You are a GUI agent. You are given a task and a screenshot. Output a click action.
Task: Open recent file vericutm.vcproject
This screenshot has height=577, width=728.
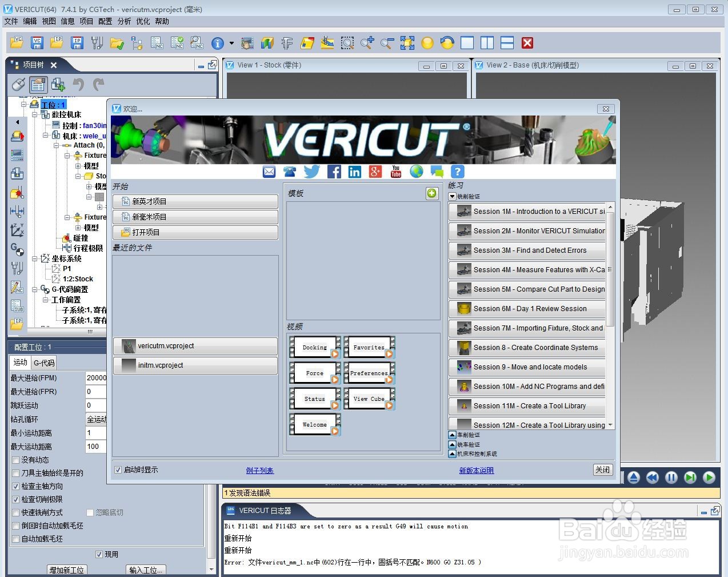195,346
